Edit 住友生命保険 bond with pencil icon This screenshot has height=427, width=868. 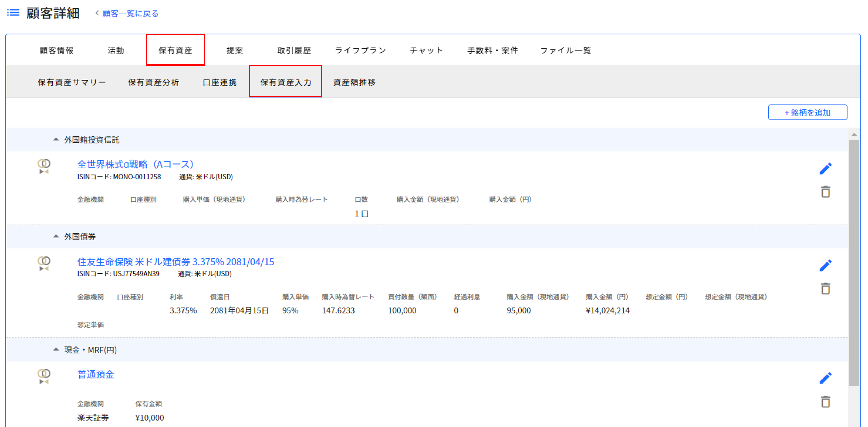point(825,265)
